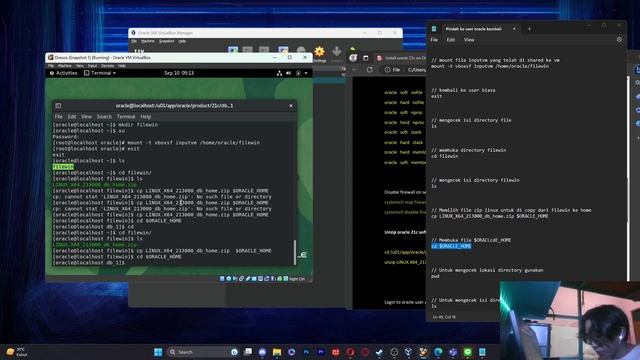Open the weather widget on the taskbar
640x360 pixels.
point(16,352)
